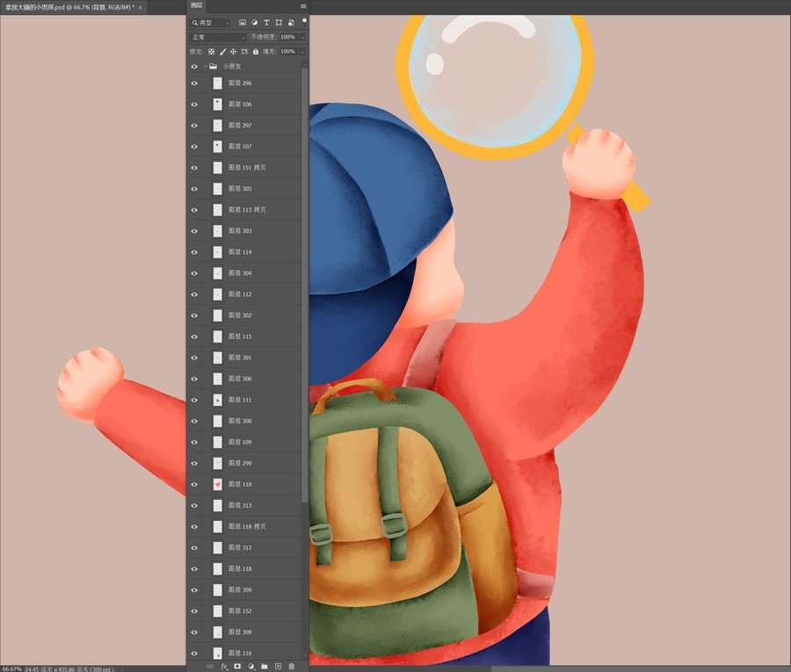
Task: Click prevent artboard auto-nesting lock icon
Action: point(244,52)
